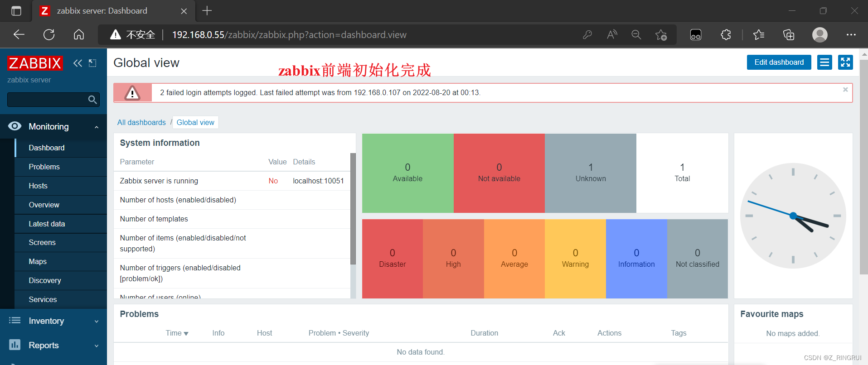Click the analog clock widget
Screen dimensions: 868x365
[793, 216]
